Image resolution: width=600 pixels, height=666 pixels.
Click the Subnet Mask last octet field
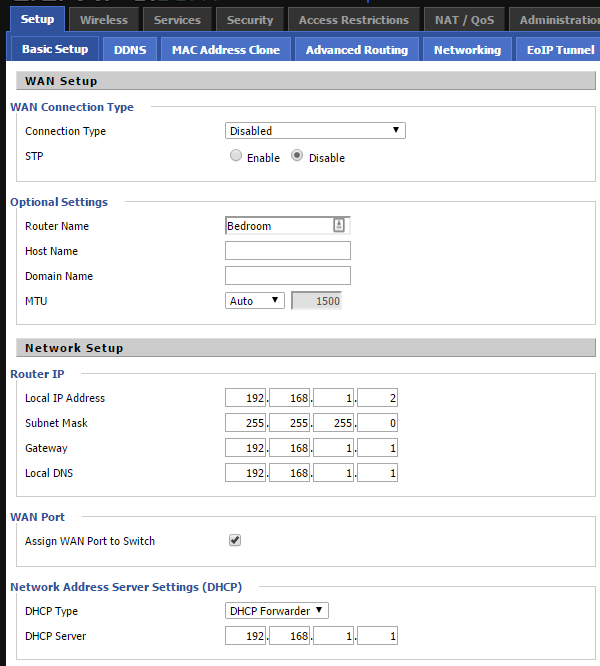(377, 423)
